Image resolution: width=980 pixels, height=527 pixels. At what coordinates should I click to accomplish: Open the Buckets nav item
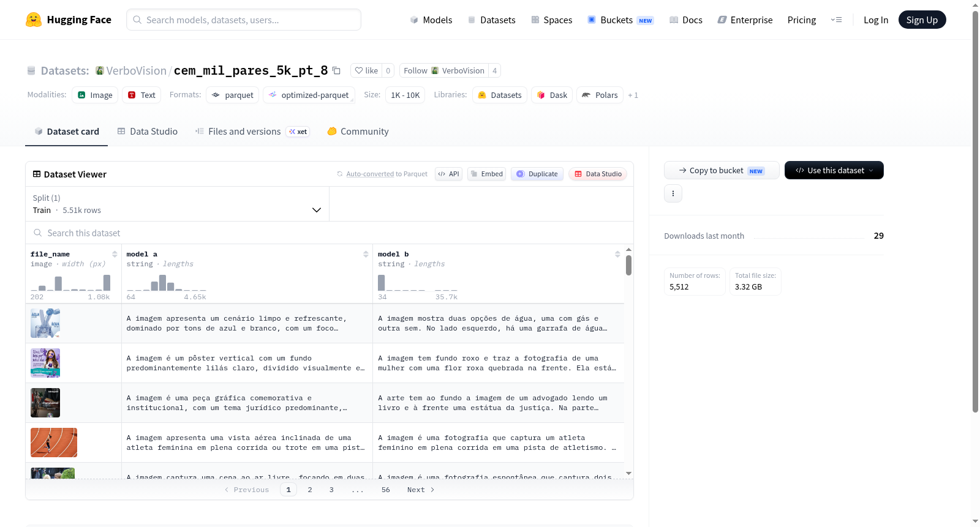click(x=620, y=20)
